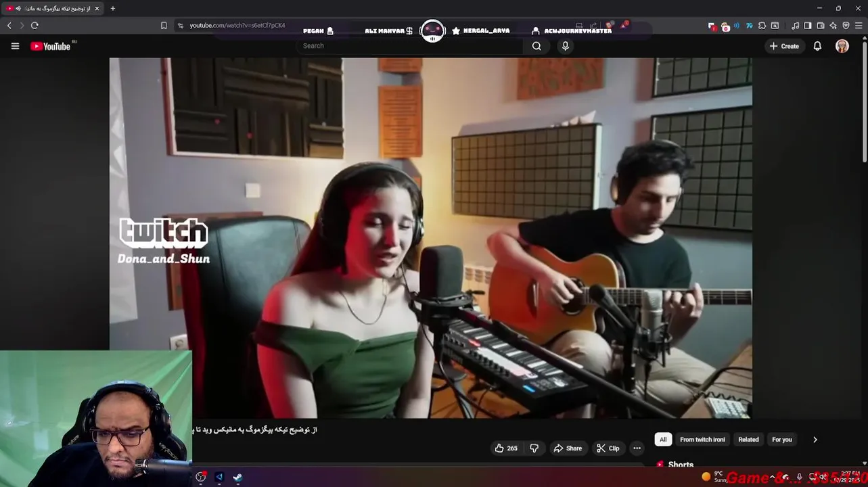Click the Shorts section heading
The width and height of the screenshot is (868, 487).
tap(681, 465)
